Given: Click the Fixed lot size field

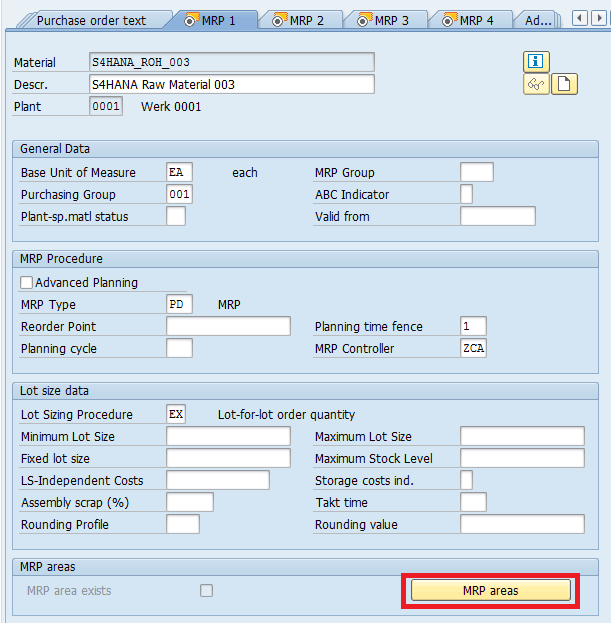Looking at the screenshot, I should tap(228, 458).
